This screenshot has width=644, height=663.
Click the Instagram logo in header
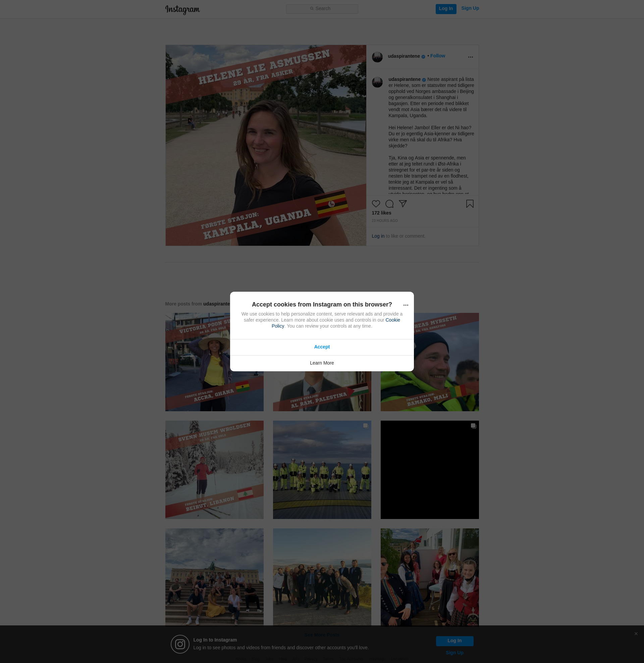click(182, 9)
